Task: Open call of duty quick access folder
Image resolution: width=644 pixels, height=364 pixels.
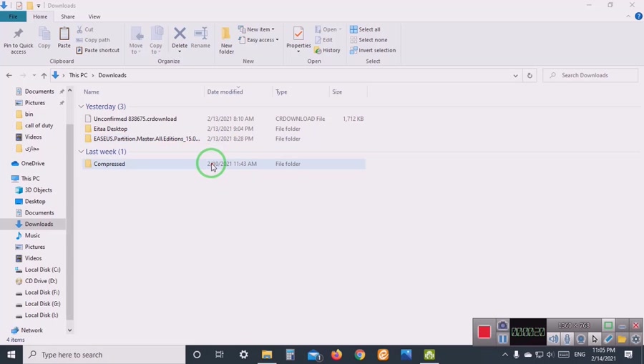Action: [39, 126]
